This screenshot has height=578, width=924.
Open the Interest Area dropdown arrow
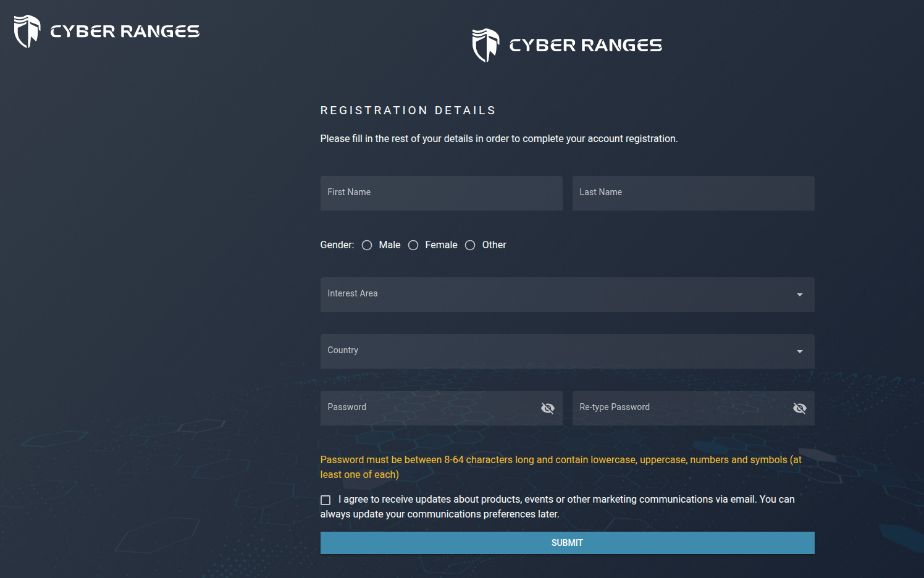[x=799, y=295]
